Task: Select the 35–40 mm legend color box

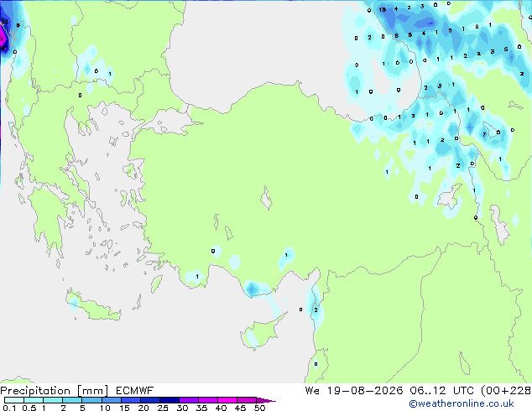Action: point(208,400)
